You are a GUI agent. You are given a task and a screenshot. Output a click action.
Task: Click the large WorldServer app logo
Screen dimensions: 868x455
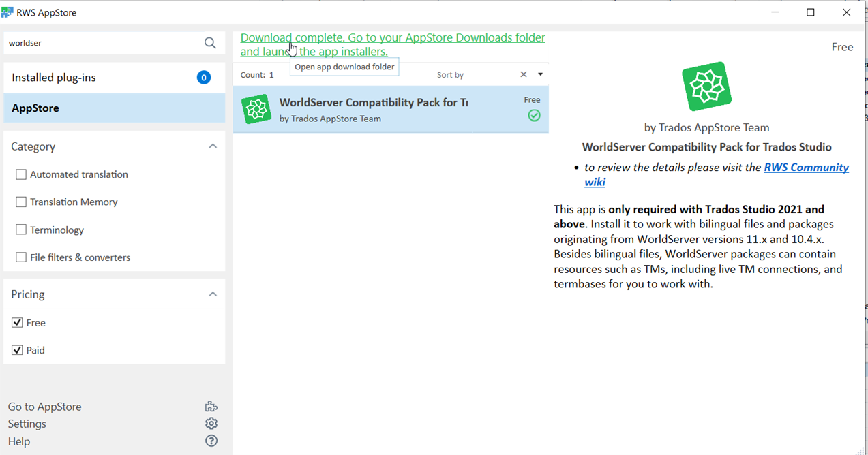coord(706,86)
